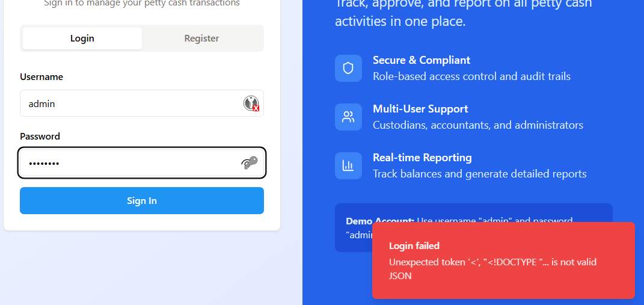Click the Track balances description text

[x=479, y=174]
